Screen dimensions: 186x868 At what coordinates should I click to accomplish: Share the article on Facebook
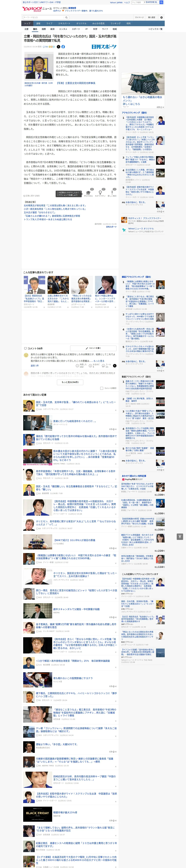click(63, 47)
